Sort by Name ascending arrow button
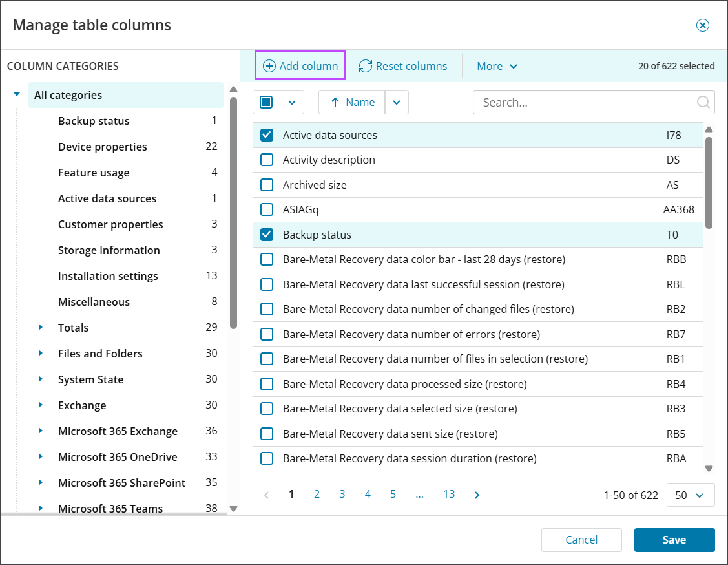Image resolution: width=728 pixels, height=565 pixels. coord(352,102)
